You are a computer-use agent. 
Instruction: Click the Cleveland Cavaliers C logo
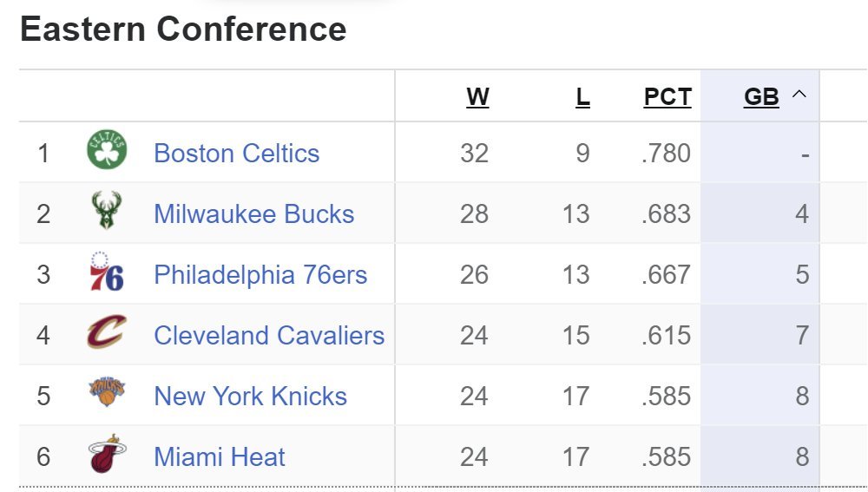(107, 331)
